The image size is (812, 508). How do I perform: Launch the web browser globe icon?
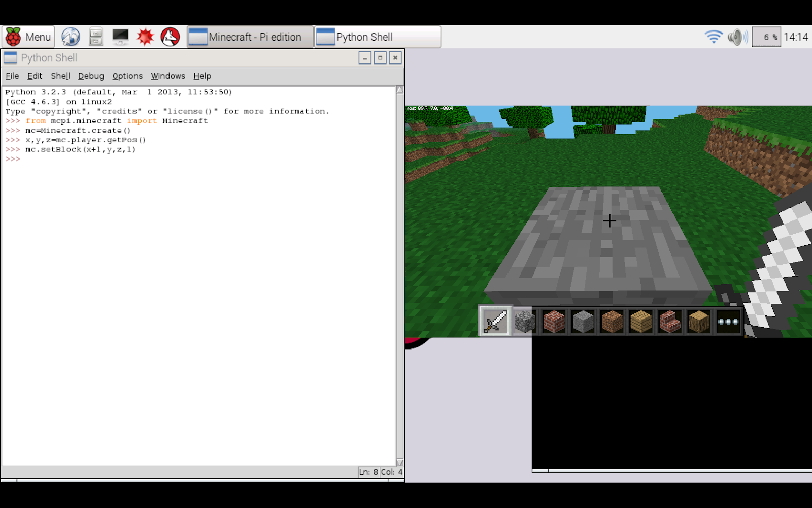click(71, 37)
